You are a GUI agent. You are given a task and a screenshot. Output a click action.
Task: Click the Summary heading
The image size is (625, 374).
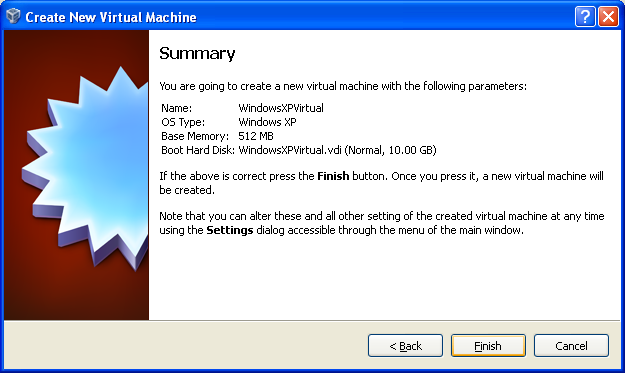click(x=197, y=54)
